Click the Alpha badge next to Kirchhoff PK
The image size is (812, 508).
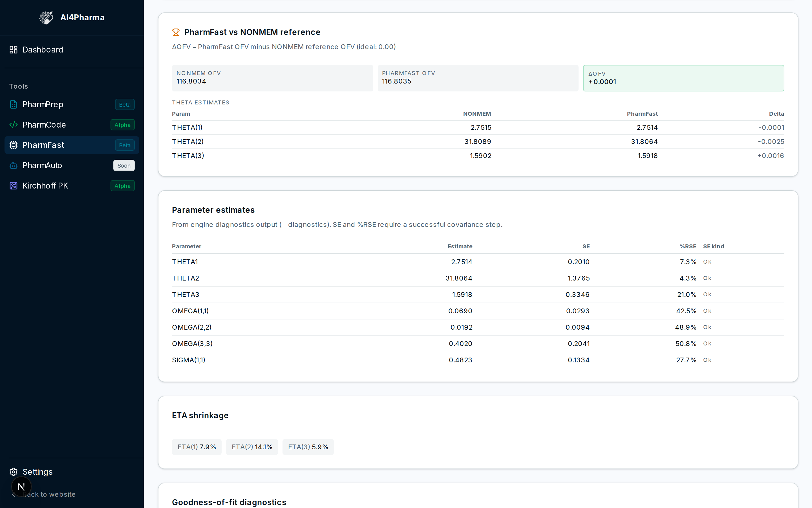point(122,186)
